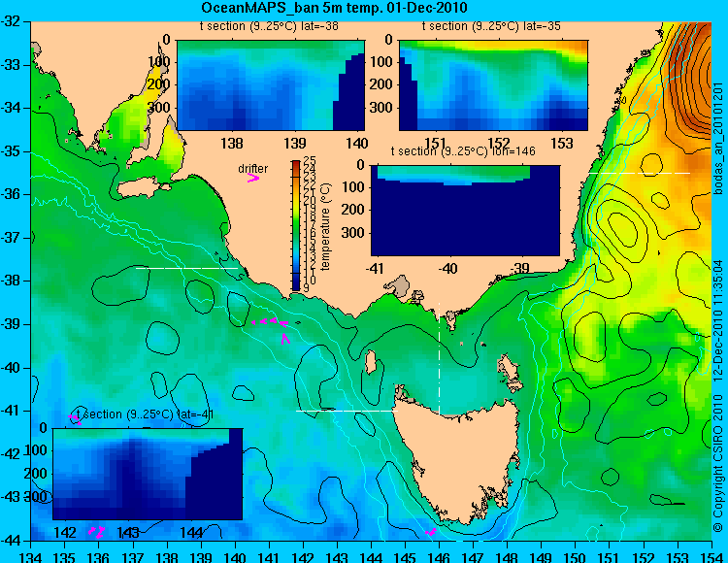Click the white dashed vertical line at longitude 146
Viewport: 728px width, 563px height.
(x=439, y=359)
